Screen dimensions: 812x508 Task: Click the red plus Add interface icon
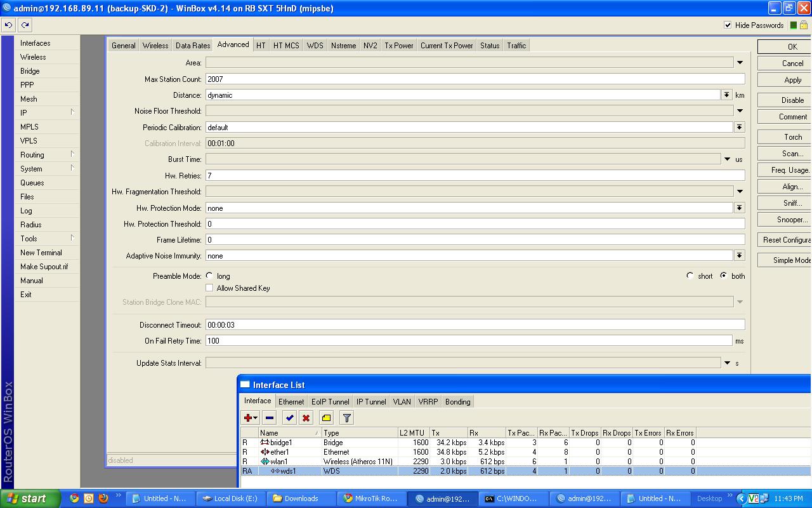249,418
